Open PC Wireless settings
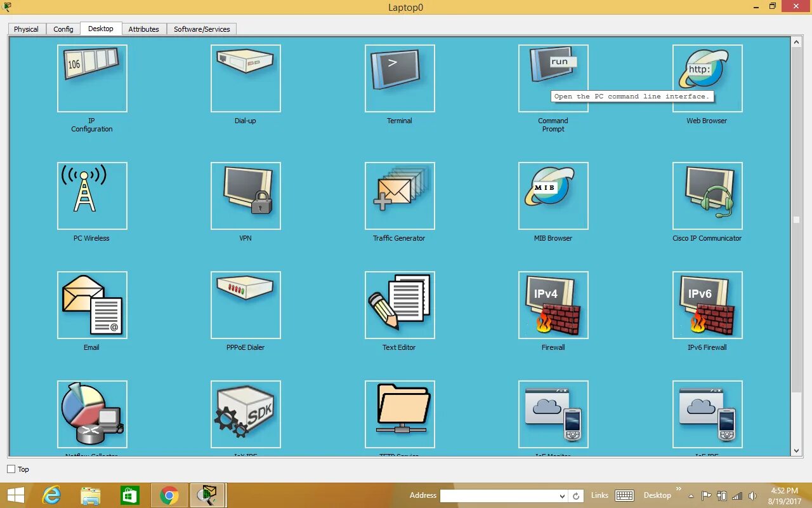 pyautogui.click(x=92, y=196)
